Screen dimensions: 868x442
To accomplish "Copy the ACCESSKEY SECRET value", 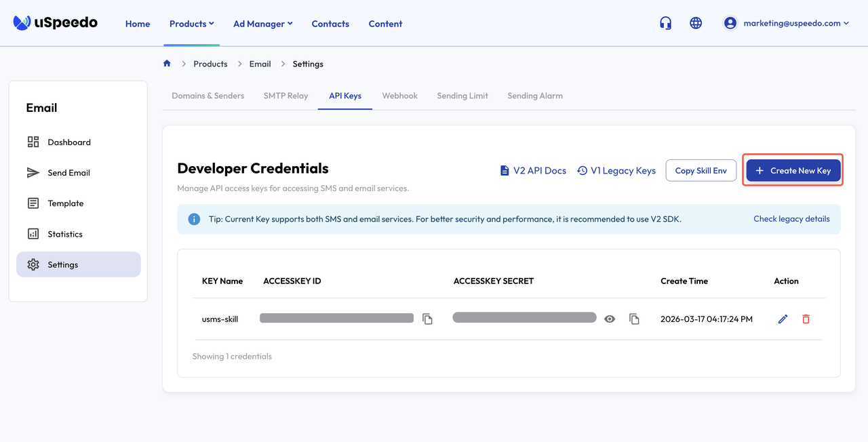I will tap(634, 319).
